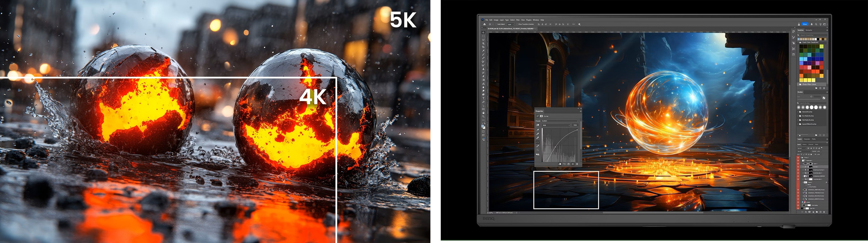Toggle Auto-Select checkbox

pyautogui.click(x=496, y=24)
